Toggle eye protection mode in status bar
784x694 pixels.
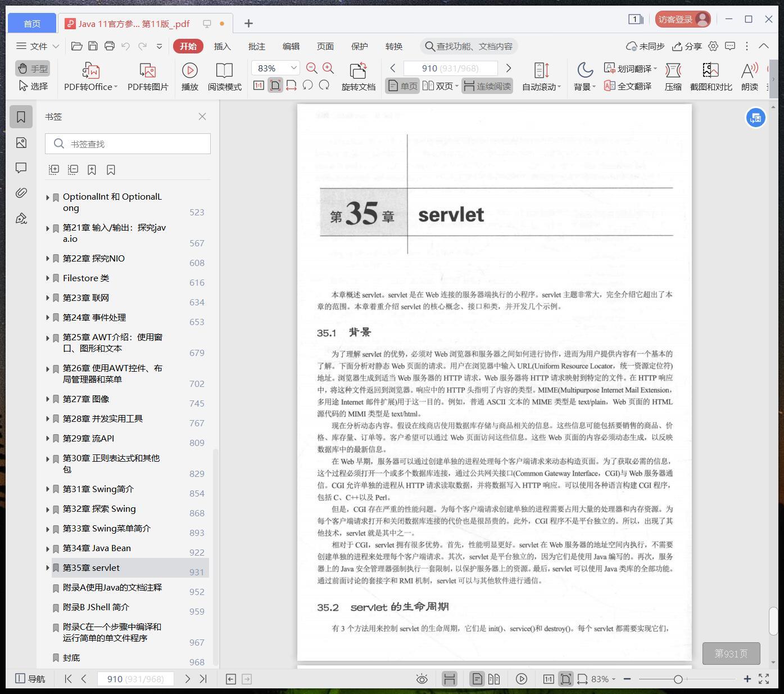422,679
